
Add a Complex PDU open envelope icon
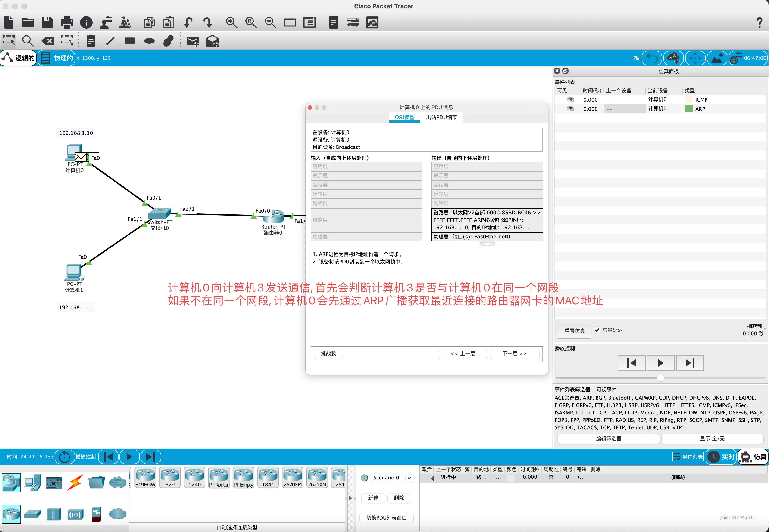pos(212,41)
